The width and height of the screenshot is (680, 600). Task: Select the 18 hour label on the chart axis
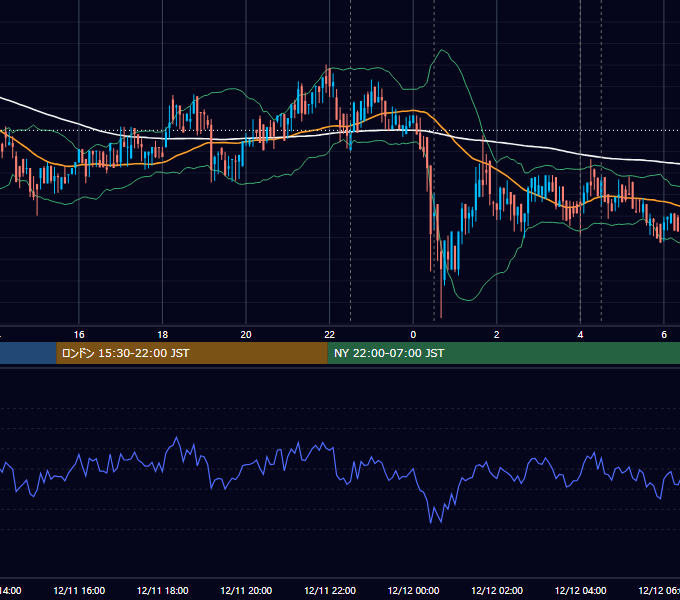pos(163,335)
